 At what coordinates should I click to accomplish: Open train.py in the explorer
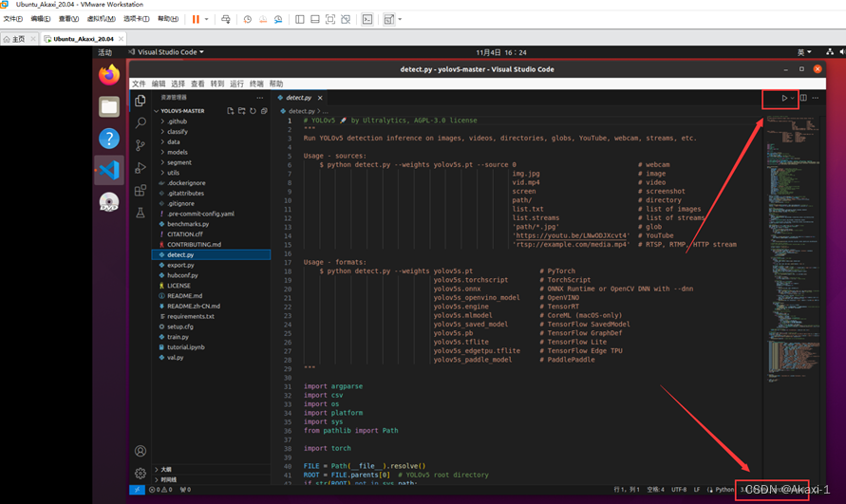click(179, 337)
